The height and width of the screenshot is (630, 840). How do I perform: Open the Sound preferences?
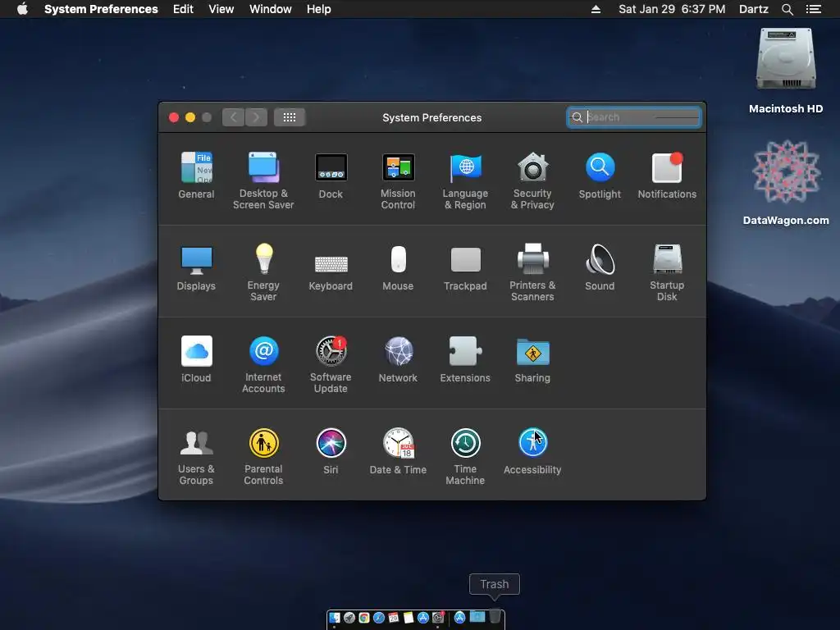tap(600, 267)
